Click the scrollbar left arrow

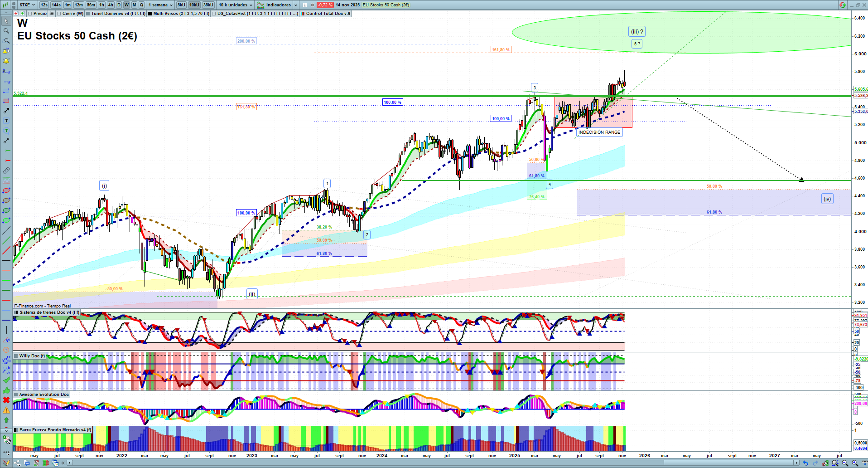click(x=69, y=463)
